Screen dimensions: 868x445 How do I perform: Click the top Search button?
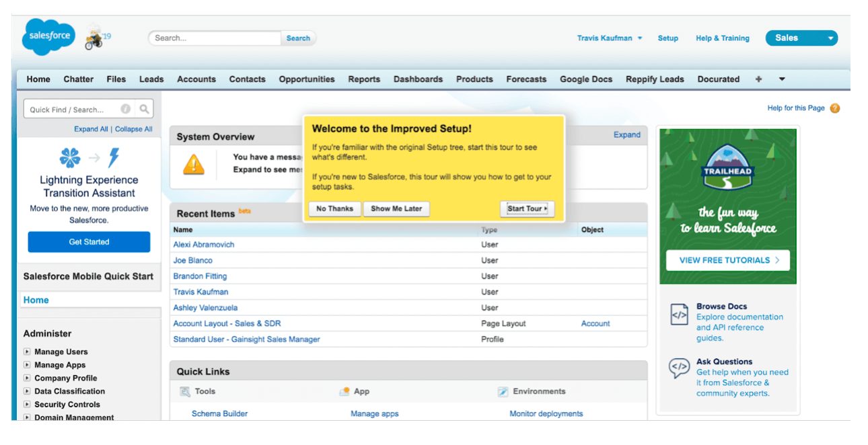point(298,38)
